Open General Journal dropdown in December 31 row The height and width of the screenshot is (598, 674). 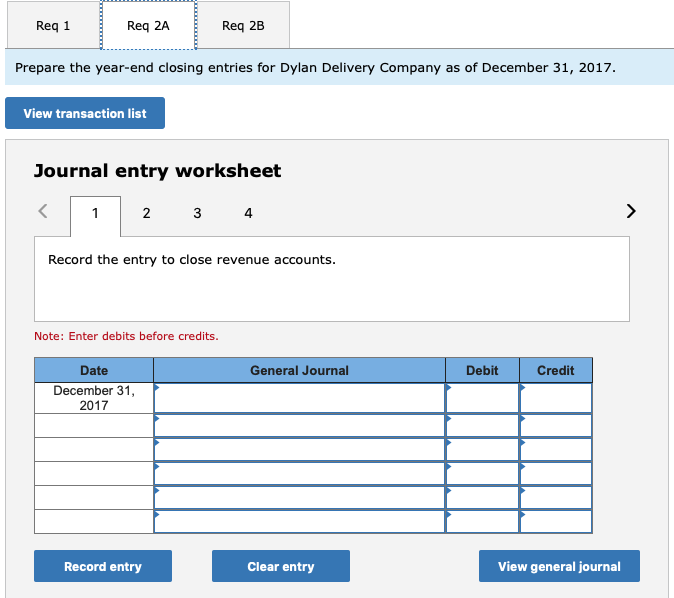[x=299, y=398]
